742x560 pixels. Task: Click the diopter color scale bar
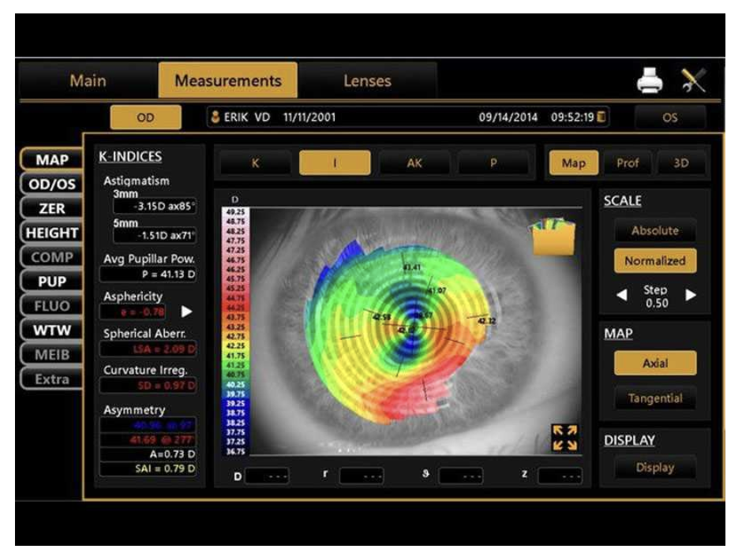234,331
